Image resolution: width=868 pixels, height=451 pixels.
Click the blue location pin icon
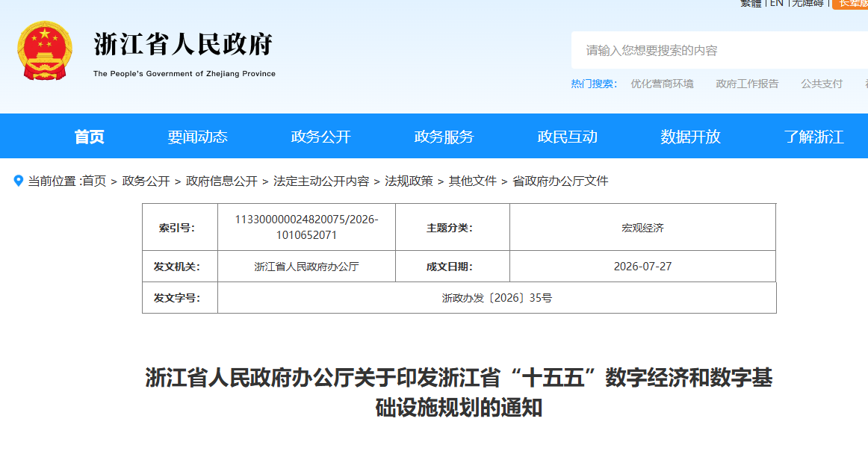coord(18,181)
